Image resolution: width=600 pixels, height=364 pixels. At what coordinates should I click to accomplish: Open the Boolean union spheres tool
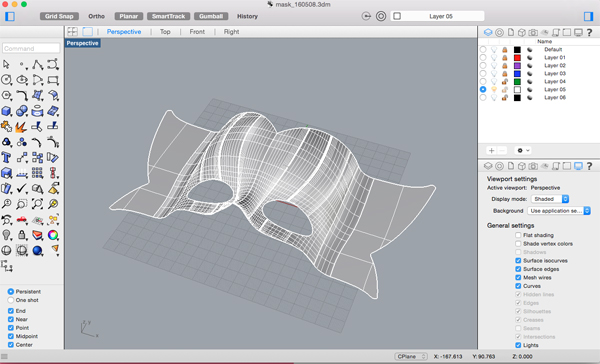pos(22,111)
